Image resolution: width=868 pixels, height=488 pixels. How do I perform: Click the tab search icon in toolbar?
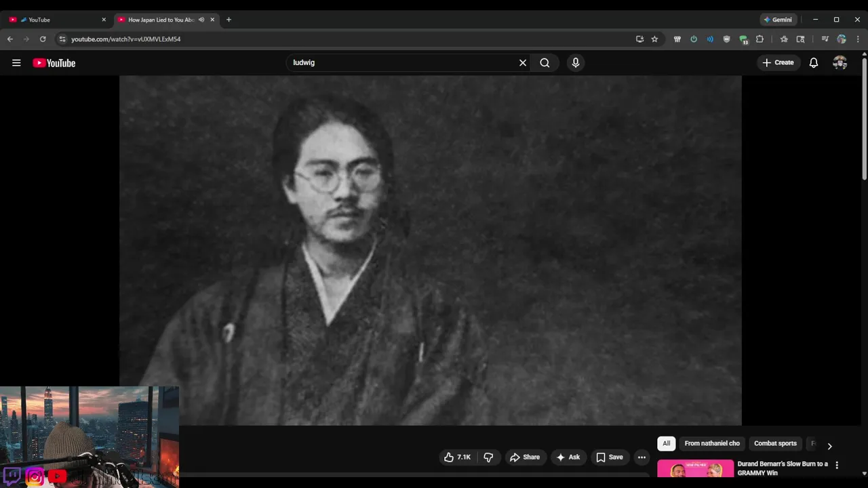coord(800,39)
